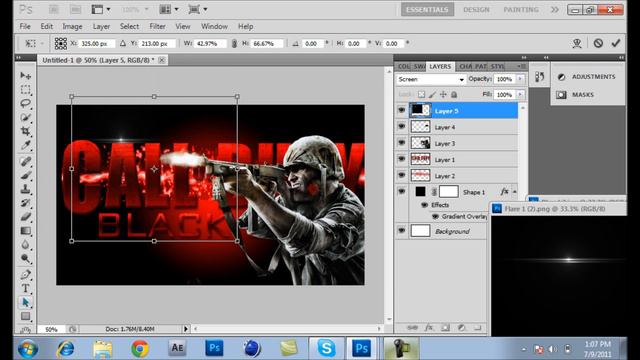Select the Pen tool

(25, 275)
